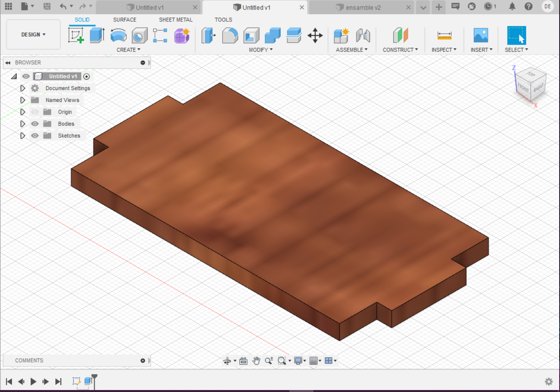Viewport: 560px width, 392px height.
Task: Click the Extrude tool icon
Action: [x=97, y=36]
